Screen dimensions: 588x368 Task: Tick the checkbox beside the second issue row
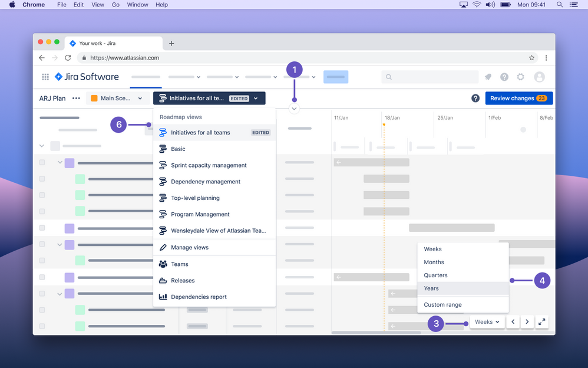42,178
